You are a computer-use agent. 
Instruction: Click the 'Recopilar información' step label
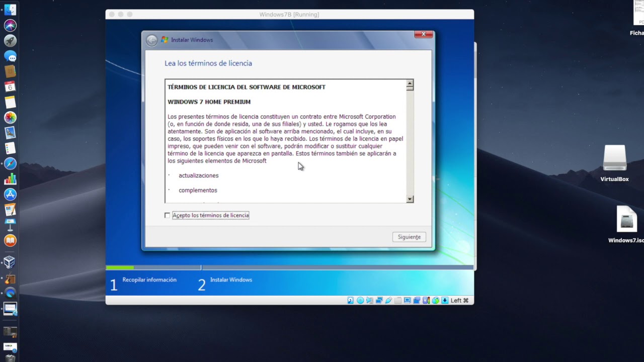point(149,280)
